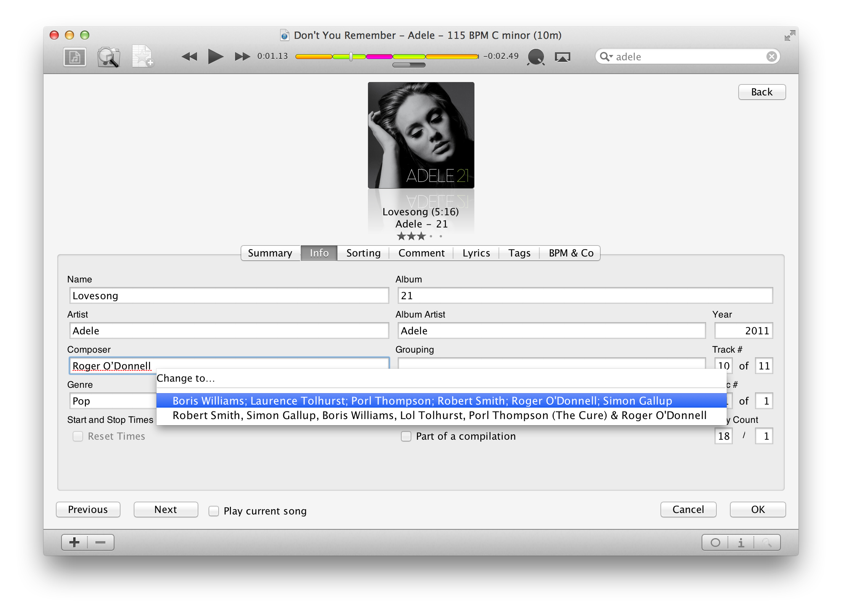Click the Genre field showing Pop
842x616 pixels.
[x=113, y=401]
